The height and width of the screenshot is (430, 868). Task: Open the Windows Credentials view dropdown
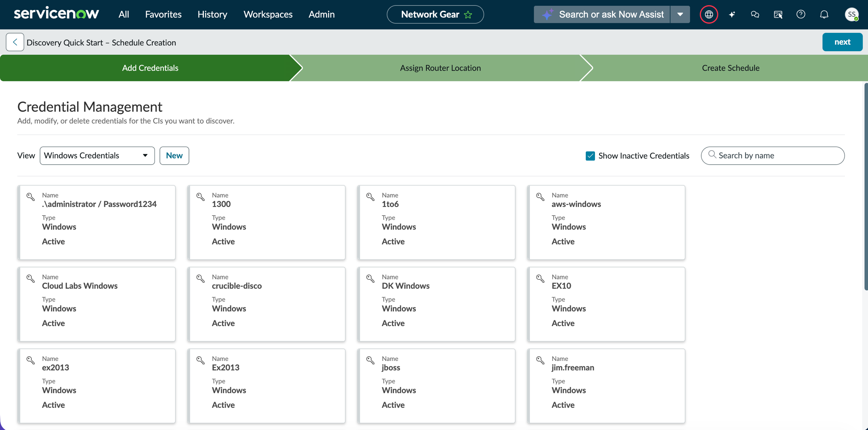pos(97,155)
